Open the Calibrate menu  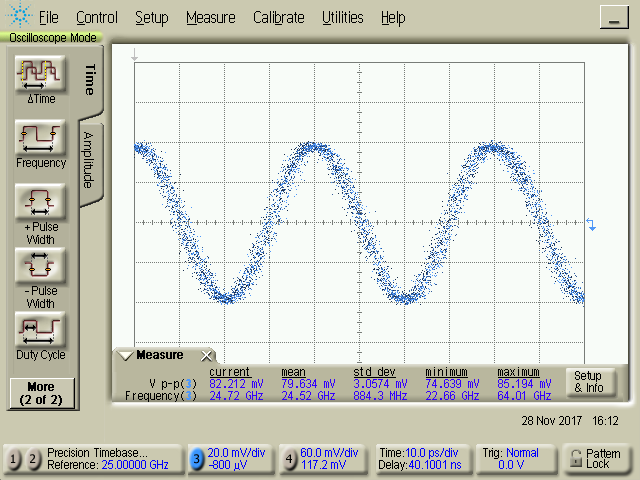(279, 17)
